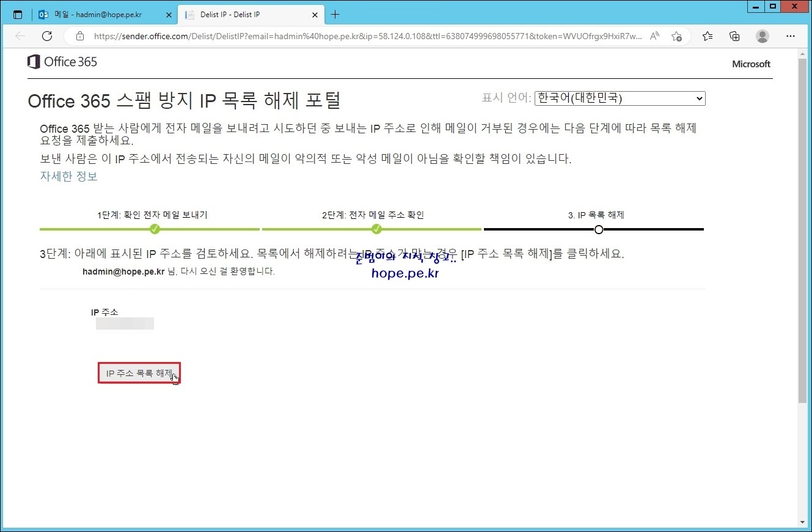The width and height of the screenshot is (812, 532).
Task: Select 1단계: 확인 전자 메일 보내기 label
Action: (152, 215)
